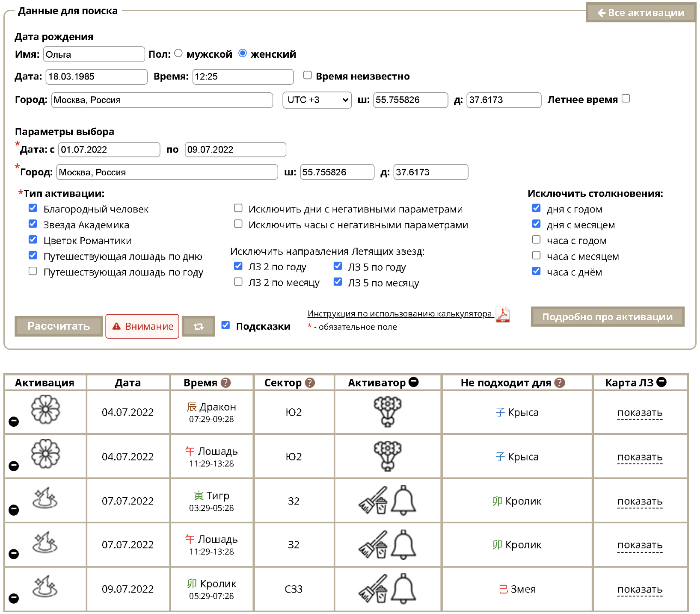
Task: Open Инструкция по использованию калькулятора link
Action: (400, 314)
